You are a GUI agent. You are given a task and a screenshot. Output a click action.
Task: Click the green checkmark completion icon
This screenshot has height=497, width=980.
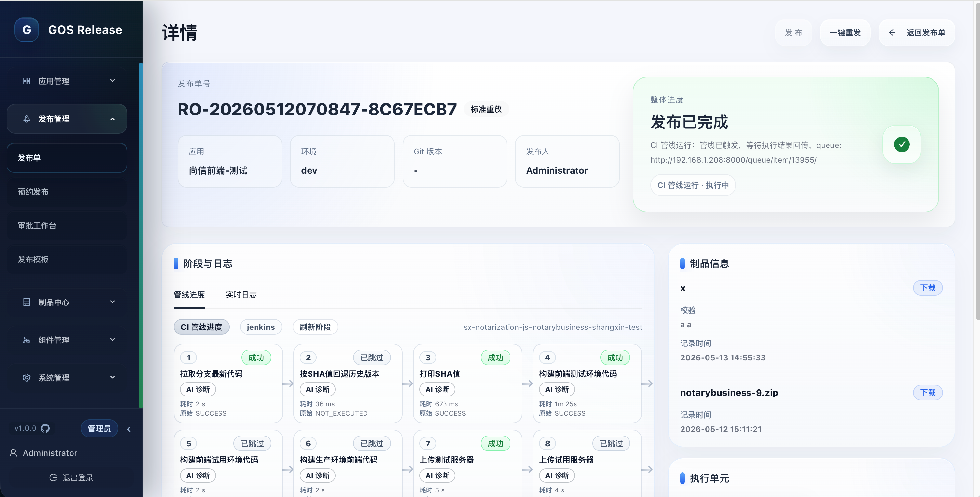902,144
